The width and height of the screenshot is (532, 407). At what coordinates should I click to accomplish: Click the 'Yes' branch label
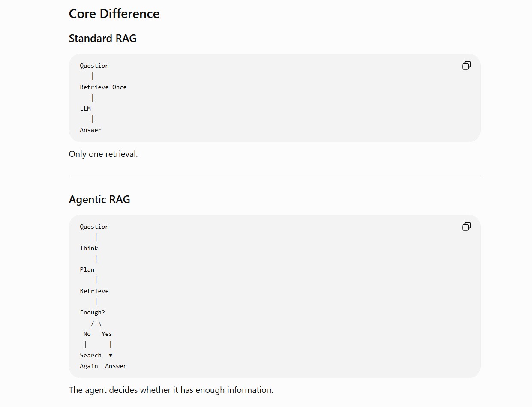click(107, 334)
